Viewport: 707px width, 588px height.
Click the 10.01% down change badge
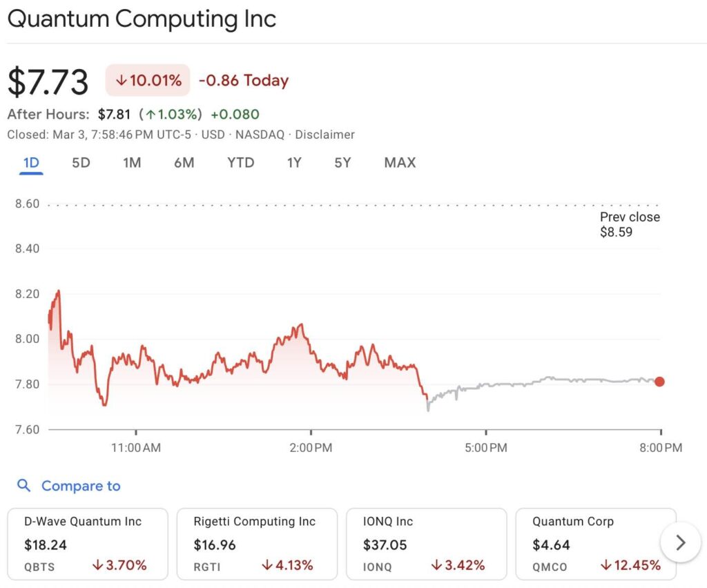click(148, 81)
